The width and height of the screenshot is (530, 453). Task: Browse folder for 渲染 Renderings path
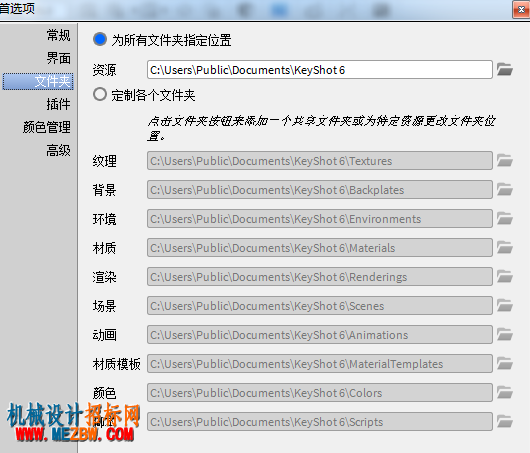pos(505,277)
